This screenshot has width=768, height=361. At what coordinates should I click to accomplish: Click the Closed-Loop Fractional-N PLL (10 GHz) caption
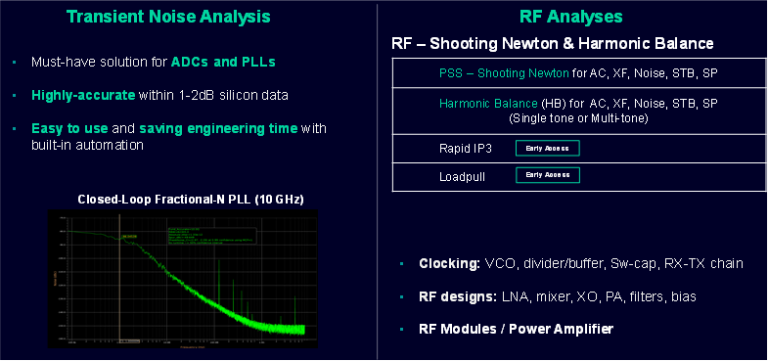tap(191, 200)
